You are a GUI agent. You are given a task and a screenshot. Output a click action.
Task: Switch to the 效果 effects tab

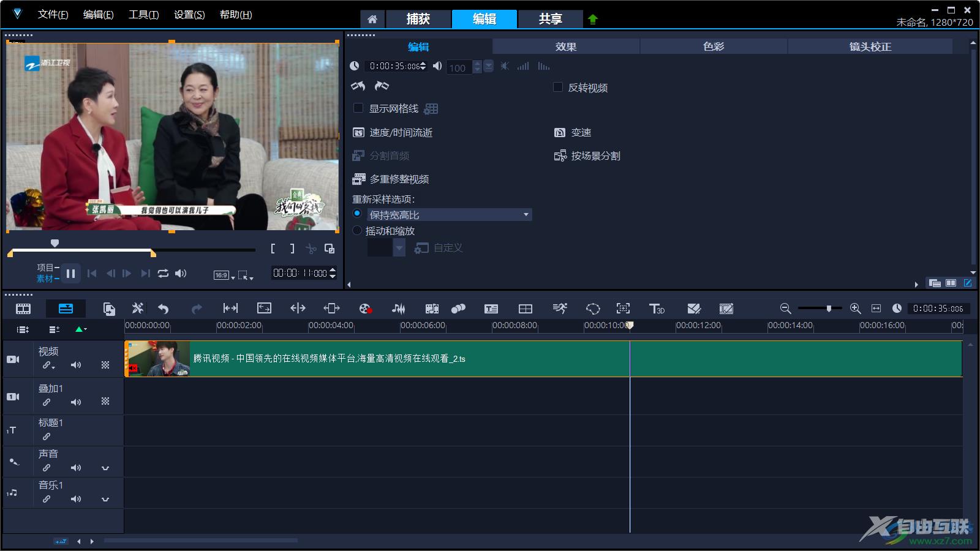point(566,47)
